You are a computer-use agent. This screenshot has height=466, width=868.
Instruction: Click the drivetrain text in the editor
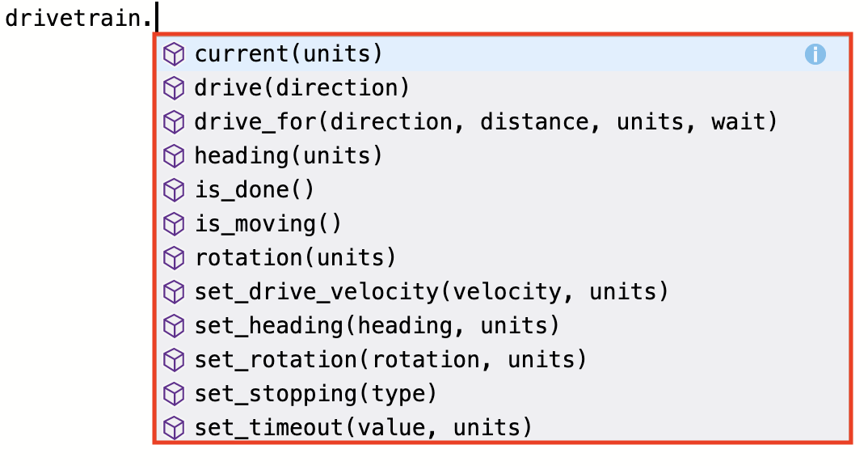coord(73,16)
